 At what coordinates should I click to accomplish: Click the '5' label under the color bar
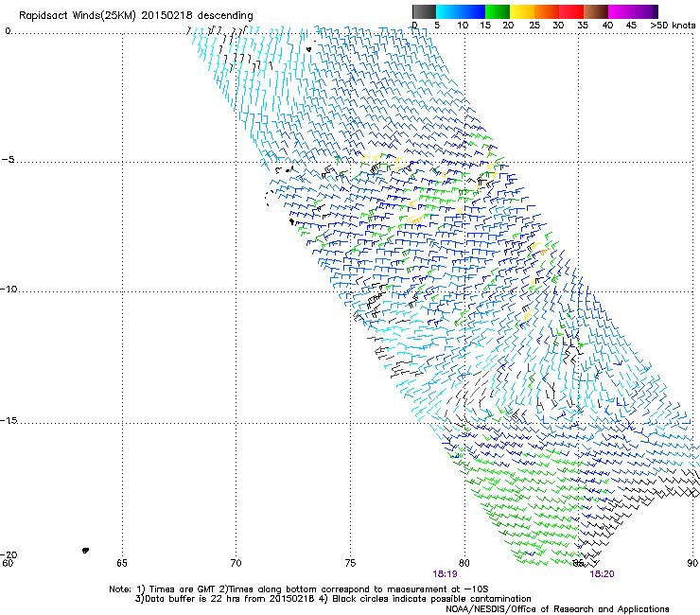[437, 26]
